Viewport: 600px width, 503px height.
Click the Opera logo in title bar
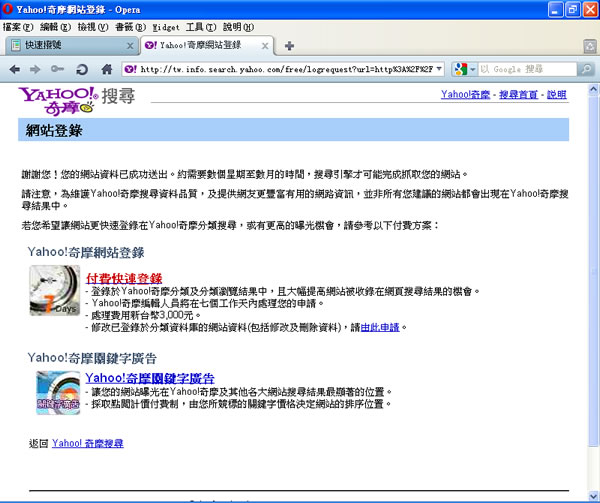pyautogui.click(x=7, y=9)
